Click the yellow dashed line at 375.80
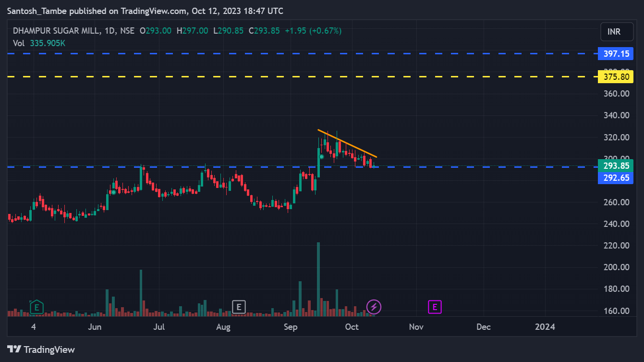The width and height of the screenshot is (644, 362). 303,76
